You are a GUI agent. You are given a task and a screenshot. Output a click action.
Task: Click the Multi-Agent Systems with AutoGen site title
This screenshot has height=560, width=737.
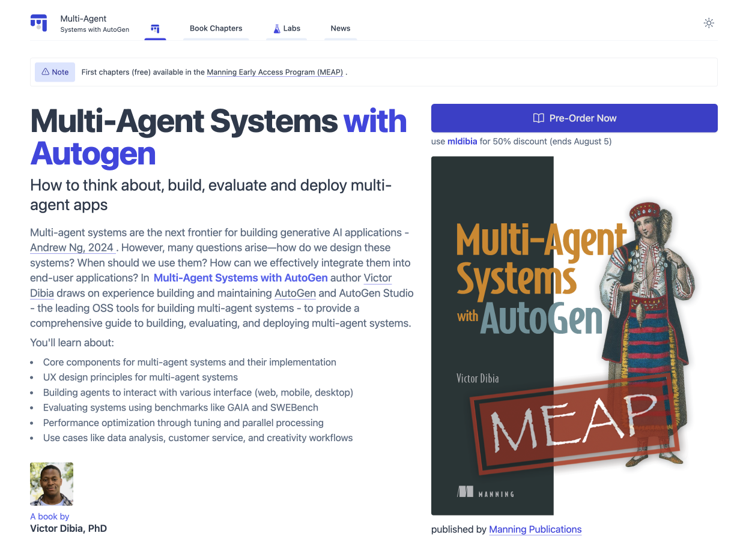[x=94, y=23]
